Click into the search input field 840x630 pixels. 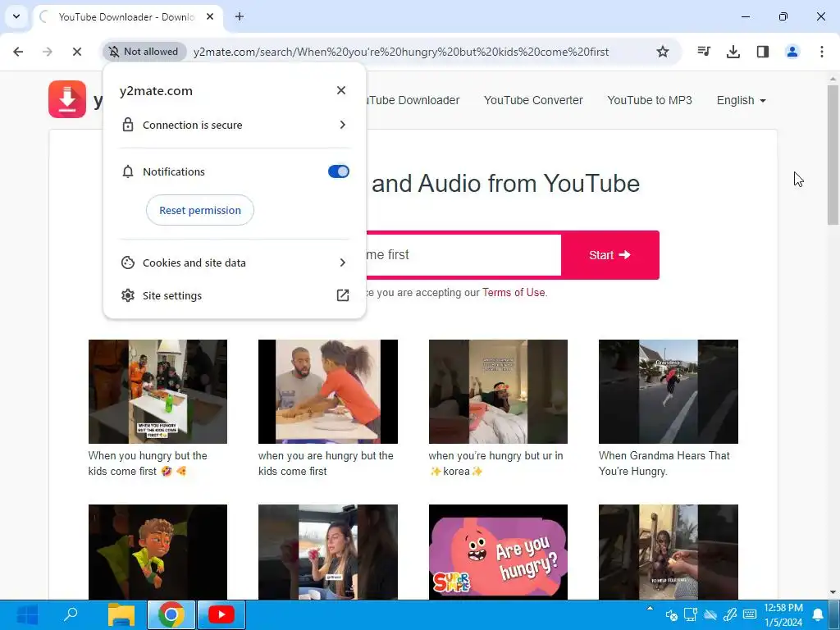point(463,255)
